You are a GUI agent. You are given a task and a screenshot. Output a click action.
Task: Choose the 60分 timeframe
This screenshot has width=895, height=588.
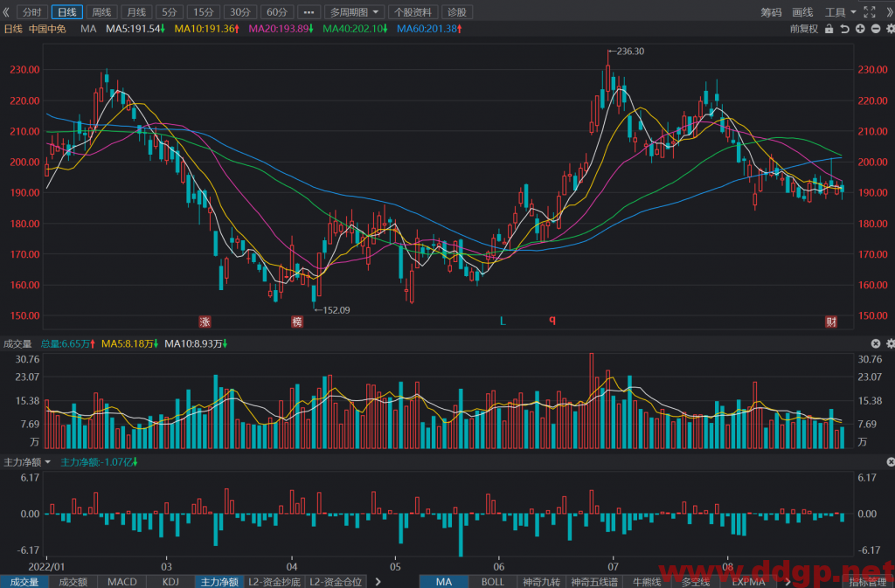click(277, 12)
